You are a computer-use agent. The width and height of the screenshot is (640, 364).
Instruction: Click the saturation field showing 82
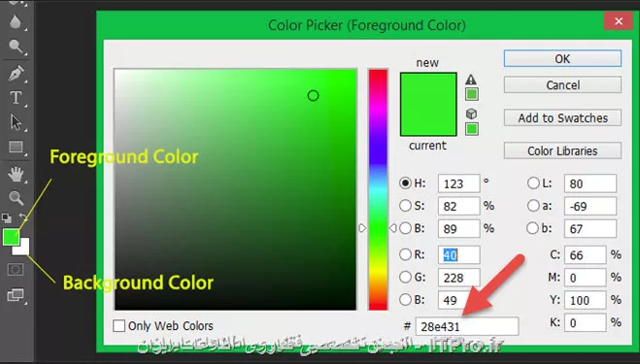point(458,206)
